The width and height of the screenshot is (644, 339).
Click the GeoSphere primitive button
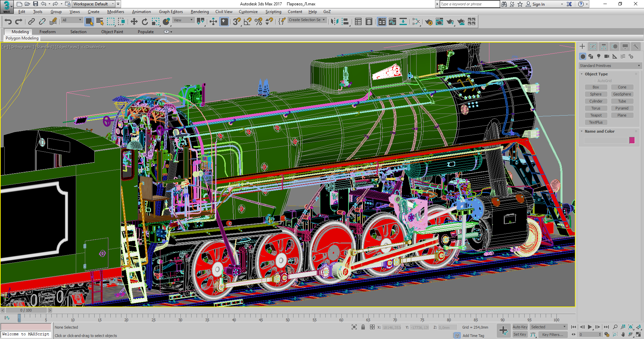click(622, 94)
